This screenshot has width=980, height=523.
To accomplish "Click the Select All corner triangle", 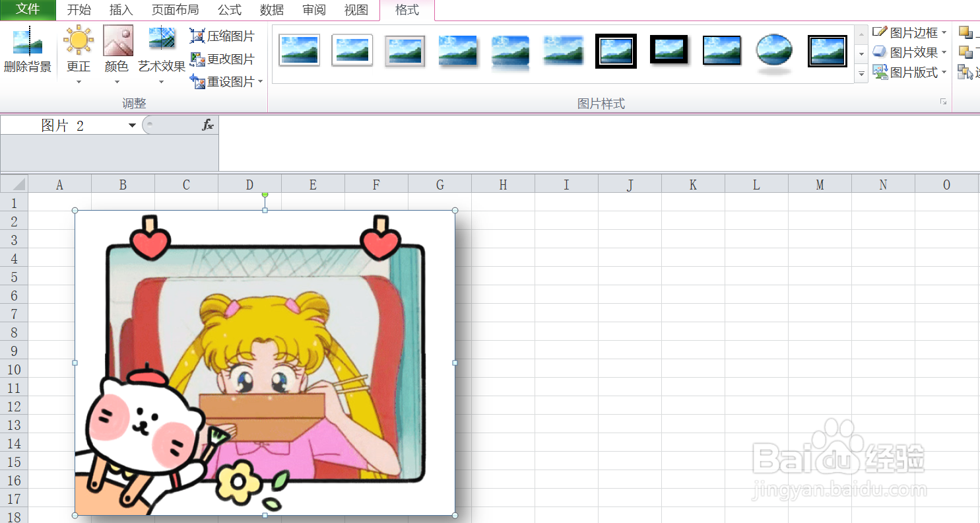I will [14, 184].
